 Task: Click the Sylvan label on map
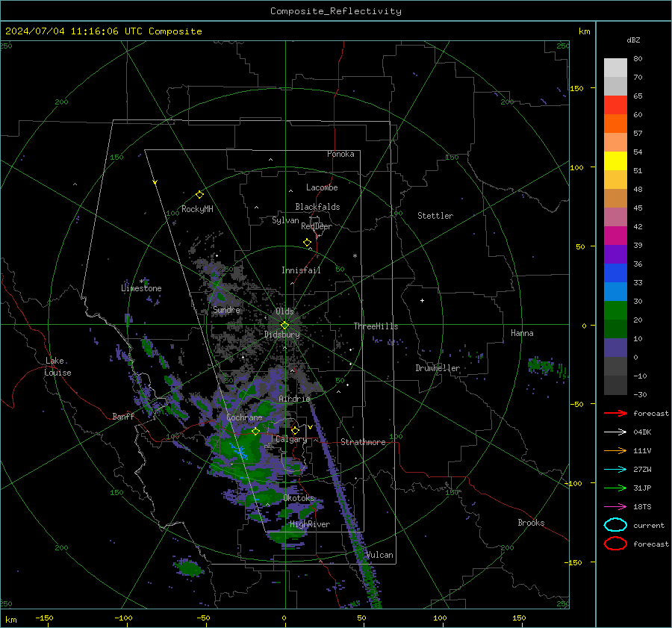point(285,220)
